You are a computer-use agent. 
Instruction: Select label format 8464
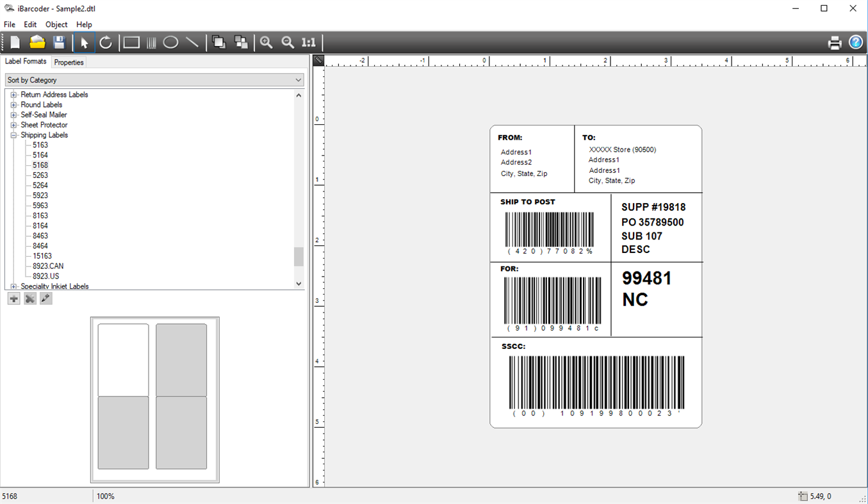coord(40,246)
